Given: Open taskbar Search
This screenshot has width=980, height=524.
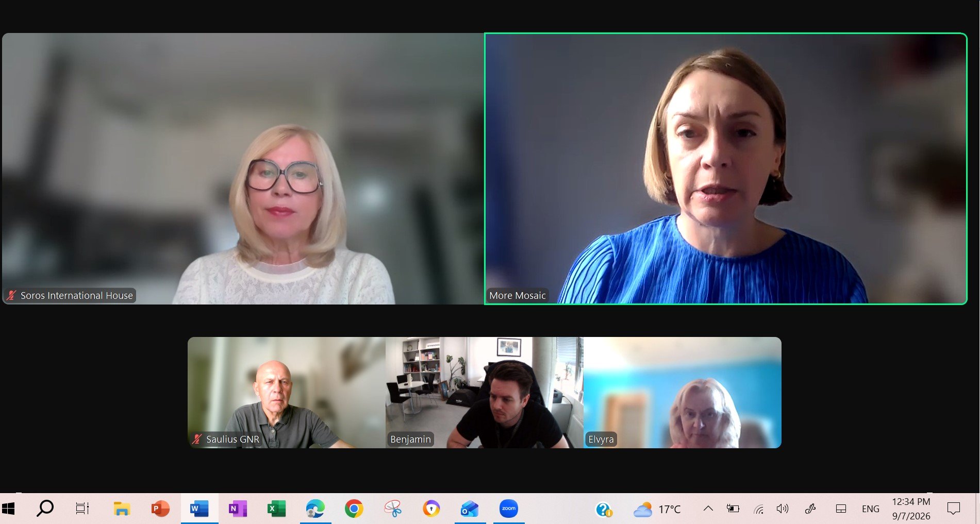Looking at the screenshot, I should tap(45, 509).
